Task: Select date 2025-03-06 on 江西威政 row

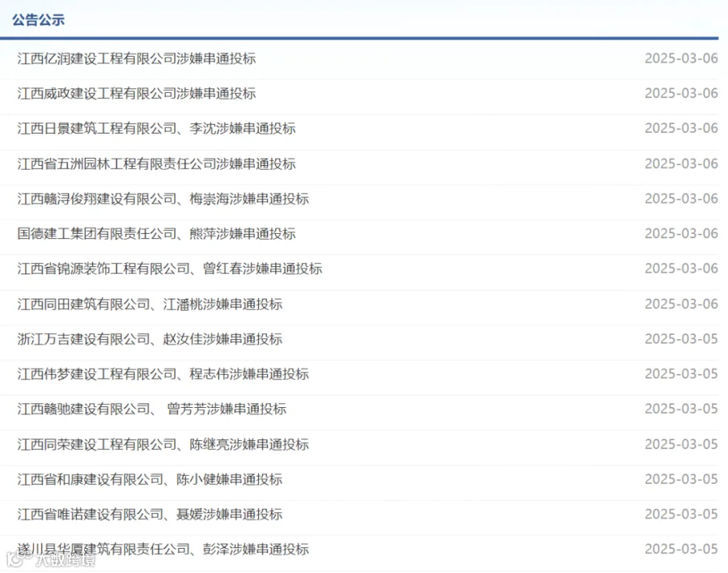Action: 681,93
